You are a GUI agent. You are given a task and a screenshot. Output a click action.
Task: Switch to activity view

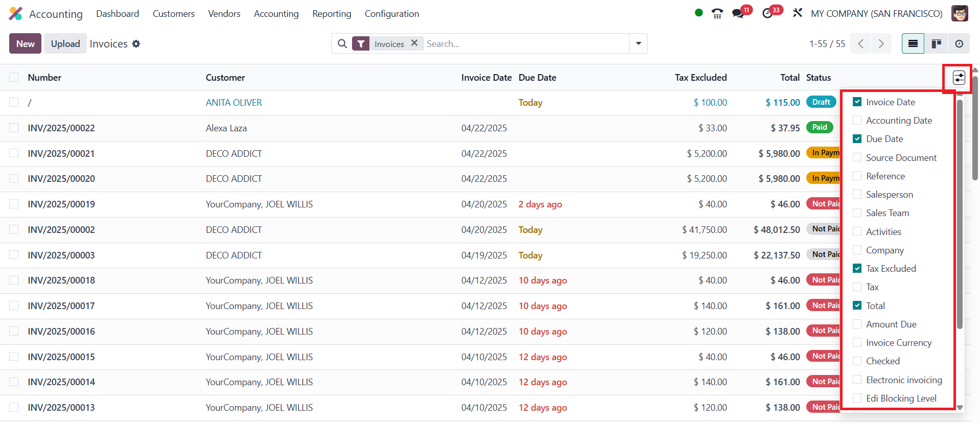click(959, 44)
